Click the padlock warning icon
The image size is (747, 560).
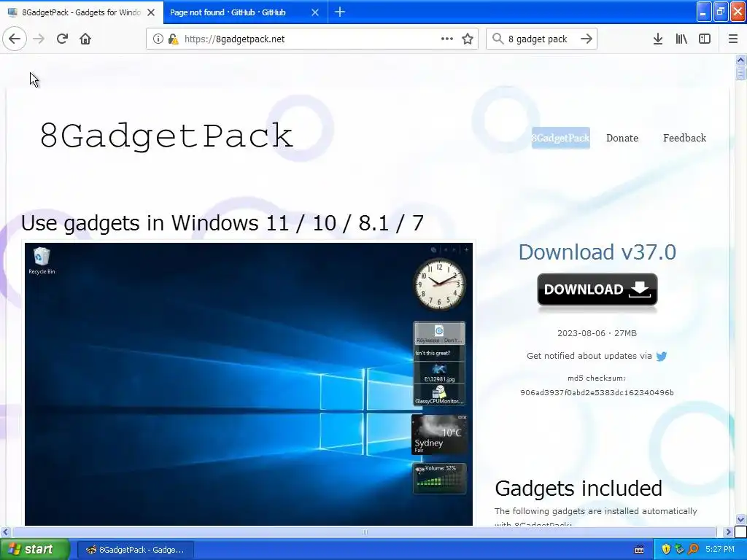pyautogui.click(x=174, y=39)
